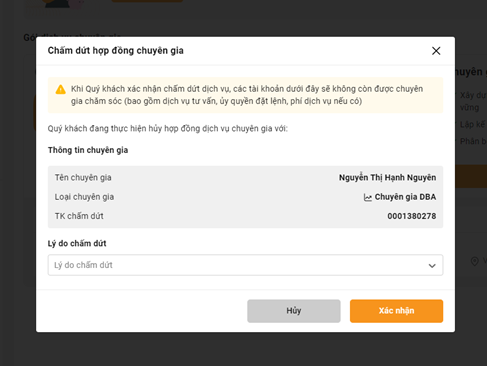
Task: Click the Tên chuyên gia row label
Action: [83, 178]
